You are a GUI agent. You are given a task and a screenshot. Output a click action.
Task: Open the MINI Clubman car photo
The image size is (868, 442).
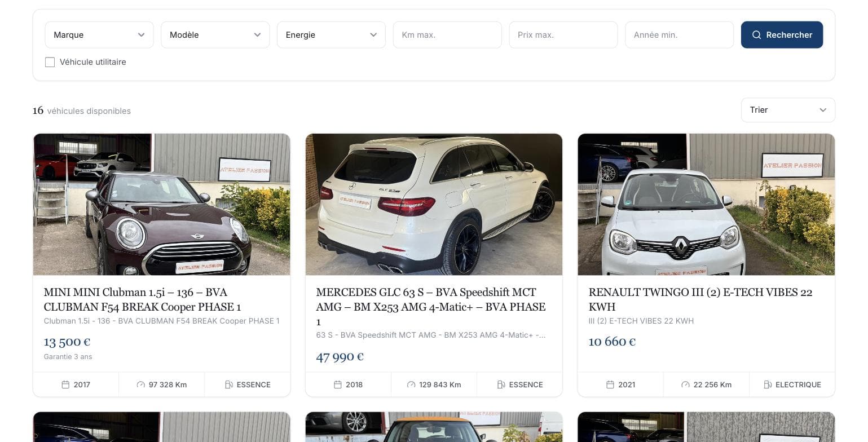(x=162, y=205)
